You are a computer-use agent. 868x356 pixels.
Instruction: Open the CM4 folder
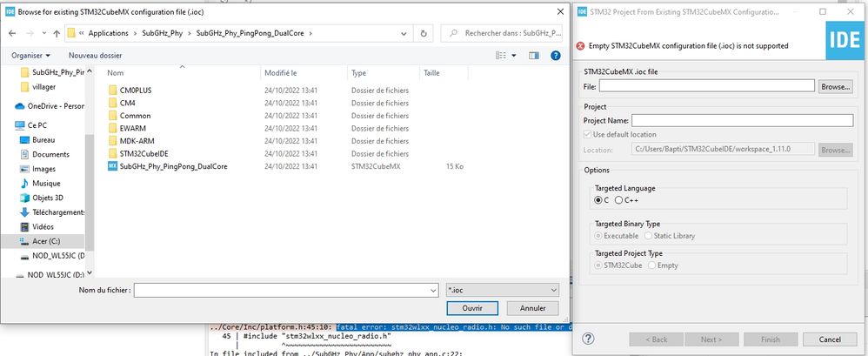(x=127, y=103)
